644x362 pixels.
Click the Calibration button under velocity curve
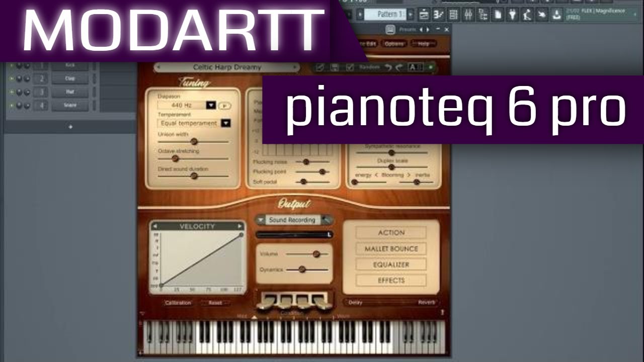click(x=178, y=303)
